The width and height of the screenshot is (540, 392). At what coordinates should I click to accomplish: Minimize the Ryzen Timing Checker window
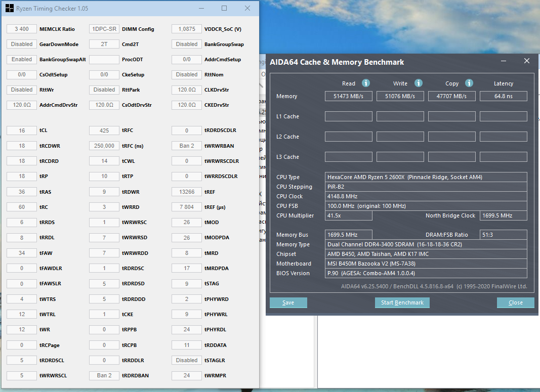tap(201, 8)
